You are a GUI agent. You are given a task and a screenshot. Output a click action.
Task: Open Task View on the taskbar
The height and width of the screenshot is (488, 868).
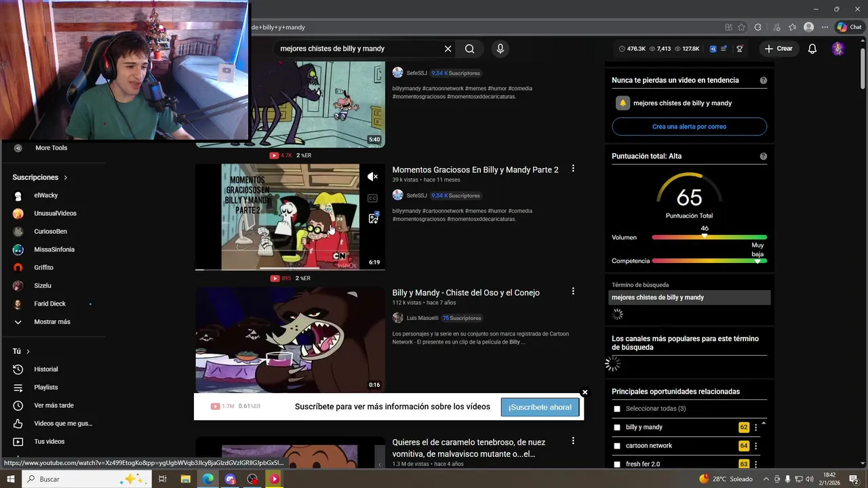pyautogui.click(x=163, y=479)
